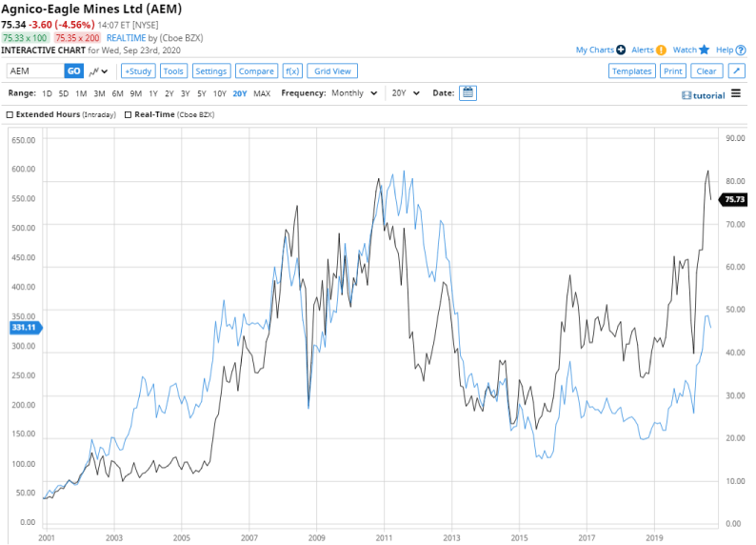
Task: Open the Date calendar picker icon
Action: coord(468,93)
